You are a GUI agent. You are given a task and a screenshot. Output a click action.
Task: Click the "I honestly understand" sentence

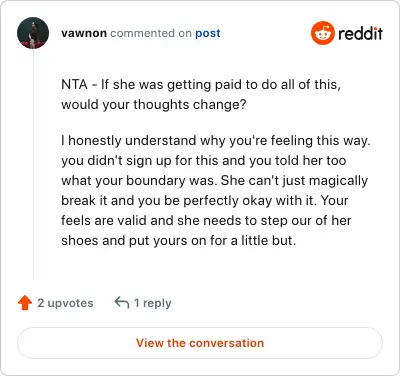pyautogui.click(x=216, y=141)
